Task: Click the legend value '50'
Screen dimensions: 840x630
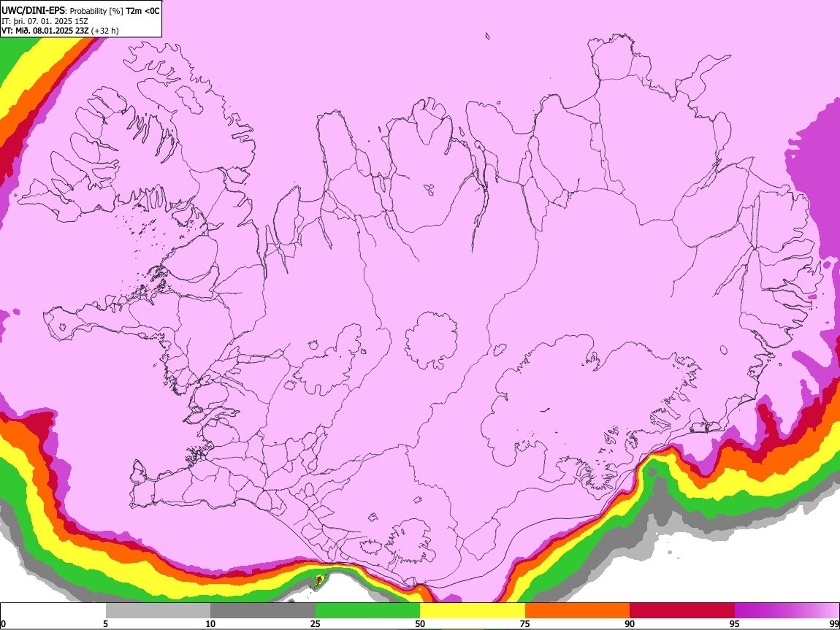Action: [x=420, y=623]
